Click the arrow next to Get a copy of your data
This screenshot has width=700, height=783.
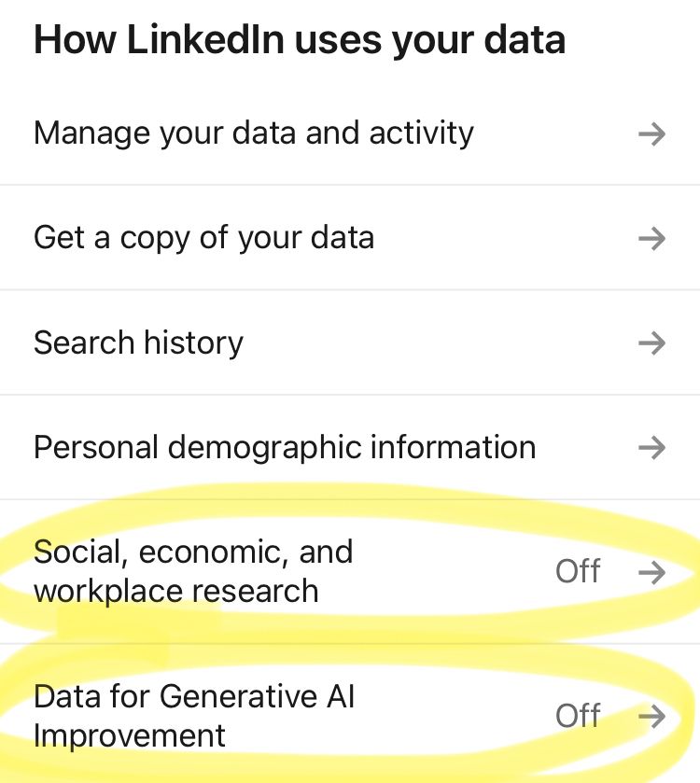click(652, 239)
